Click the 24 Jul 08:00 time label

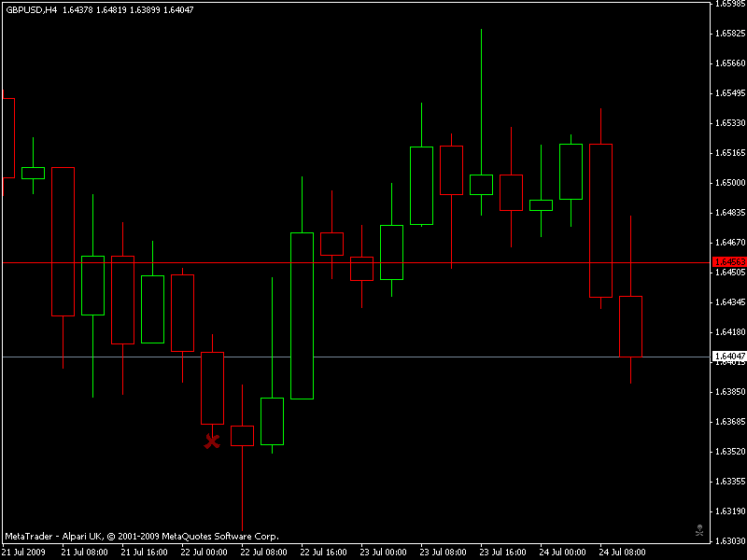click(x=622, y=553)
